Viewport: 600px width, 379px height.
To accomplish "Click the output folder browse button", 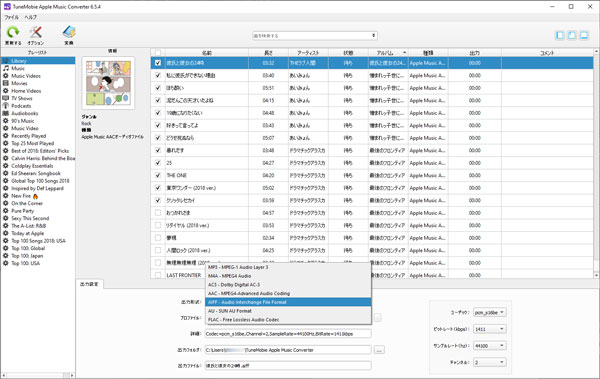I will [379, 350].
